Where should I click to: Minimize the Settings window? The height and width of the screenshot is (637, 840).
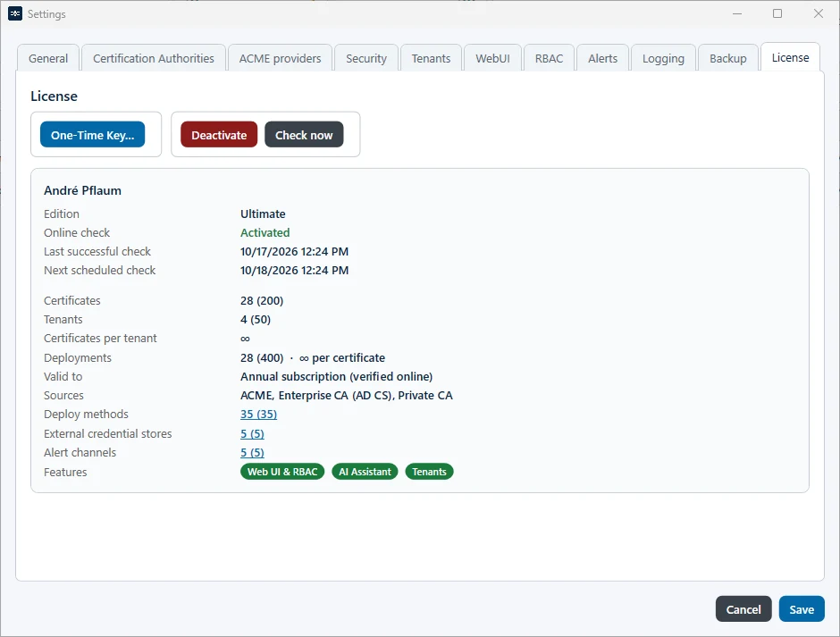(737, 14)
